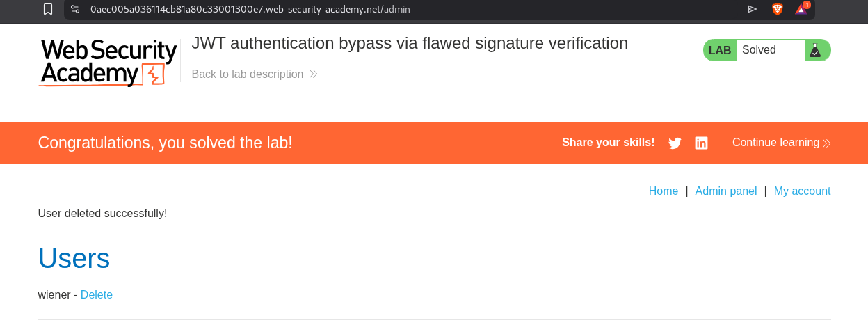868x334 pixels.
Task: Click the double chevron after Continue learning
Action: pos(827,143)
